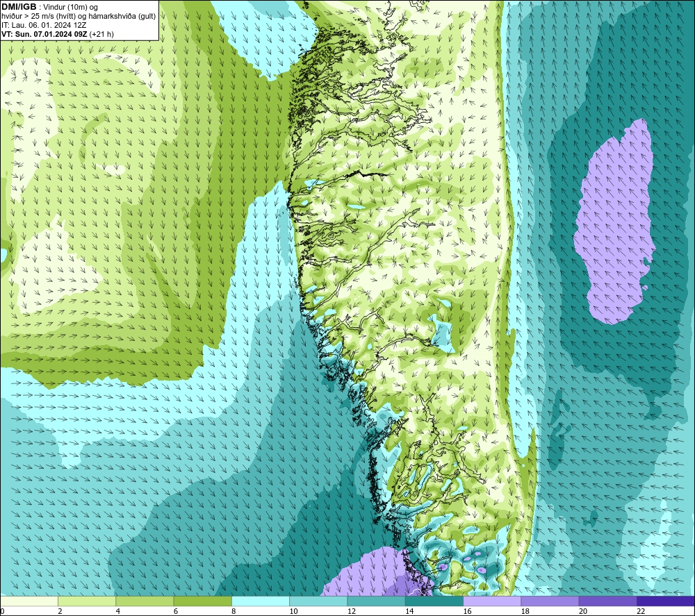Click the 10–12 m/s light teal legend swatch
The width and height of the screenshot is (695, 616).
(x=318, y=601)
